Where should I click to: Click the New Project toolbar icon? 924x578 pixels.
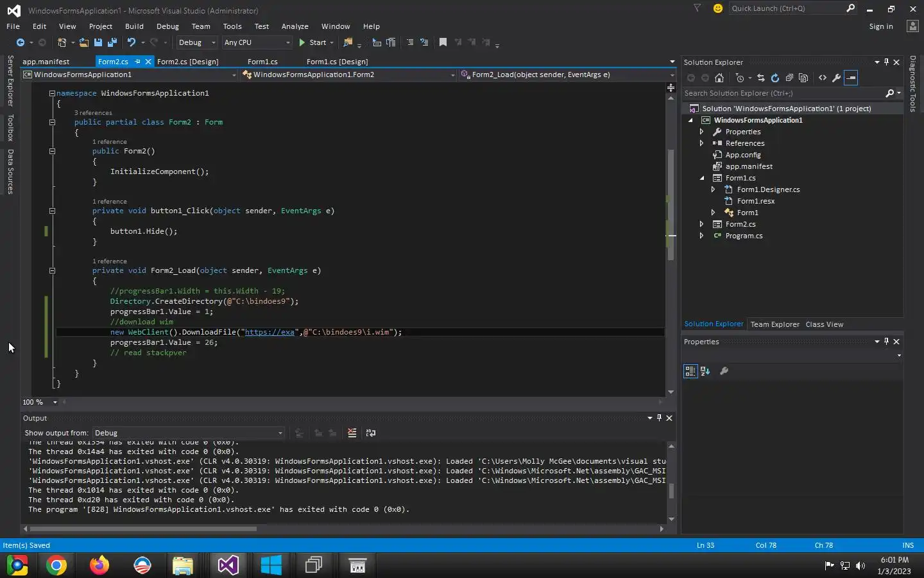click(62, 42)
